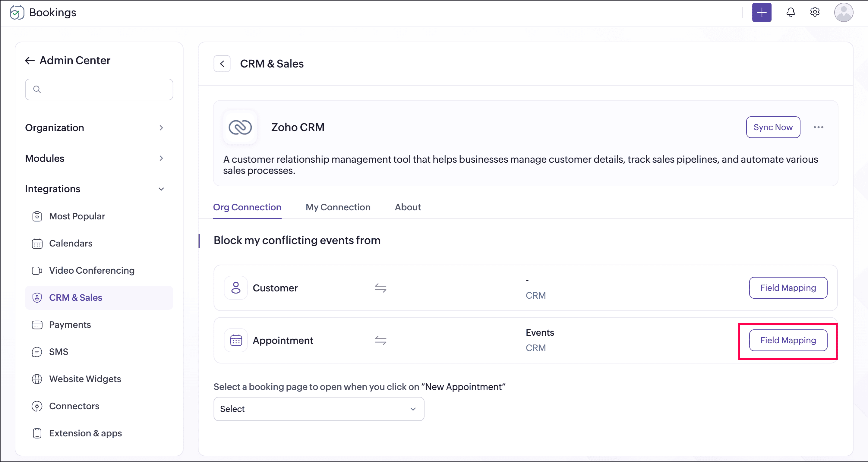Switch to the About tab
The height and width of the screenshot is (462, 868).
[x=408, y=207]
